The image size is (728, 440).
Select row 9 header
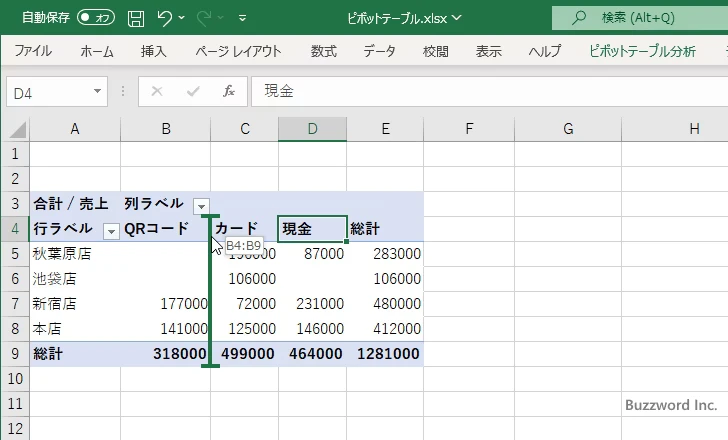15,354
